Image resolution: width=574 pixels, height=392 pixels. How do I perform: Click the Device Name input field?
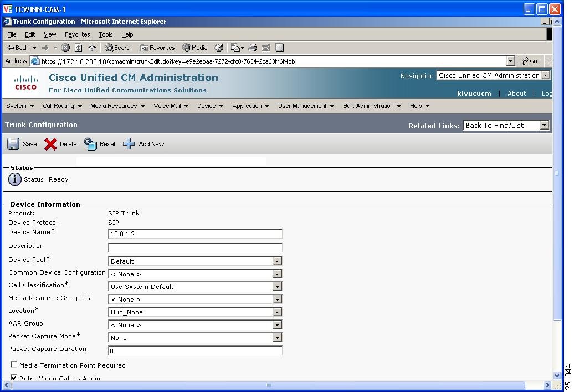[195, 234]
